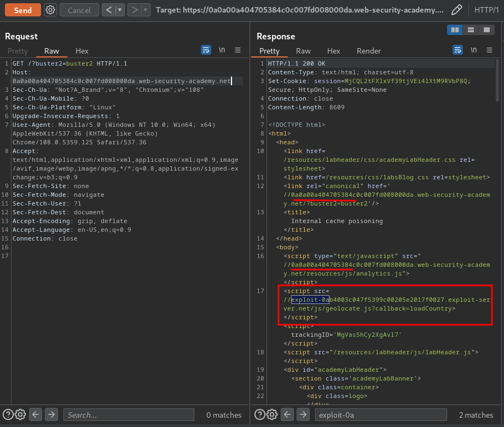
Task: Switch response view to Raw tab
Action: coord(303,51)
